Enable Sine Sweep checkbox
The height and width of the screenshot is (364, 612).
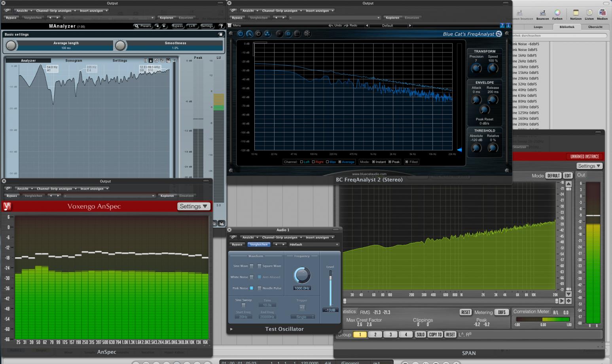pos(243,305)
